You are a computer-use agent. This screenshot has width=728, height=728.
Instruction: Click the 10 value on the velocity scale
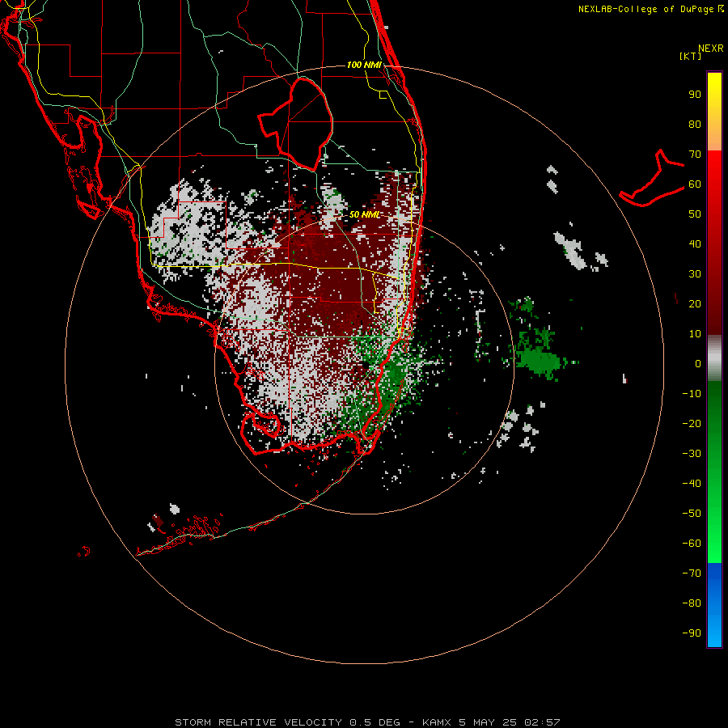coord(695,334)
